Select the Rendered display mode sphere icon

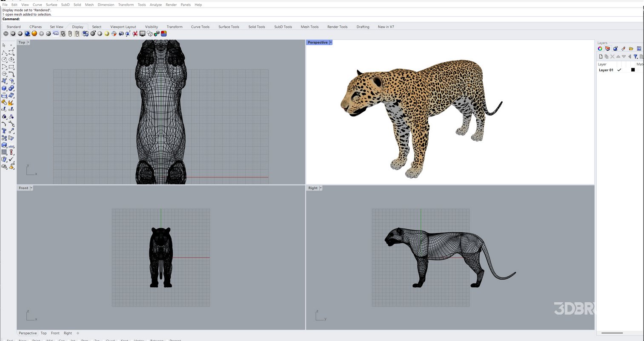pyautogui.click(x=26, y=34)
